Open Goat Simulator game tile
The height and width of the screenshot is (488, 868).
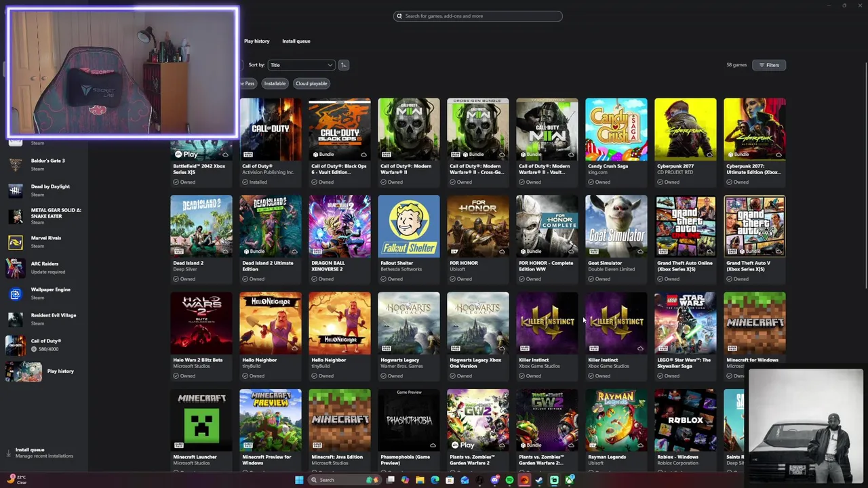pyautogui.click(x=616, y=239)
